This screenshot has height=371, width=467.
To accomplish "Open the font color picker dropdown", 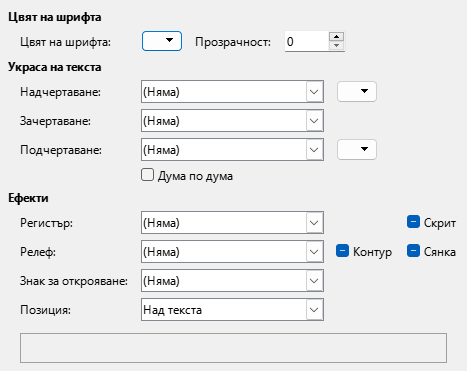I will (162, 41).
